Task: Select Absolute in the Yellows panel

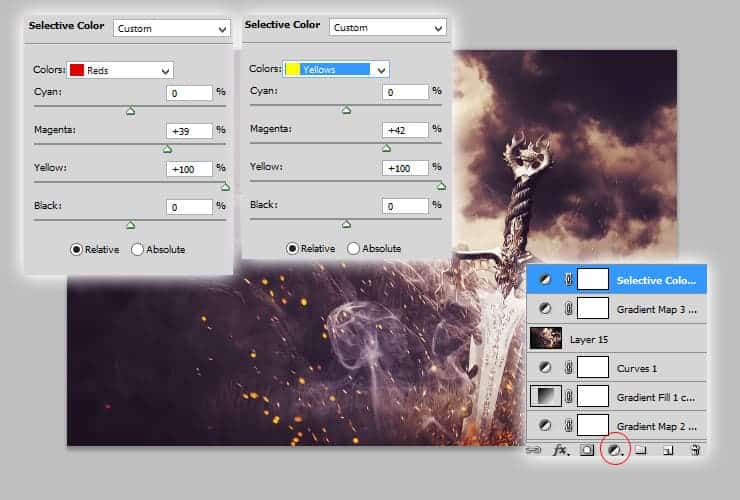Action: [353, 248]
